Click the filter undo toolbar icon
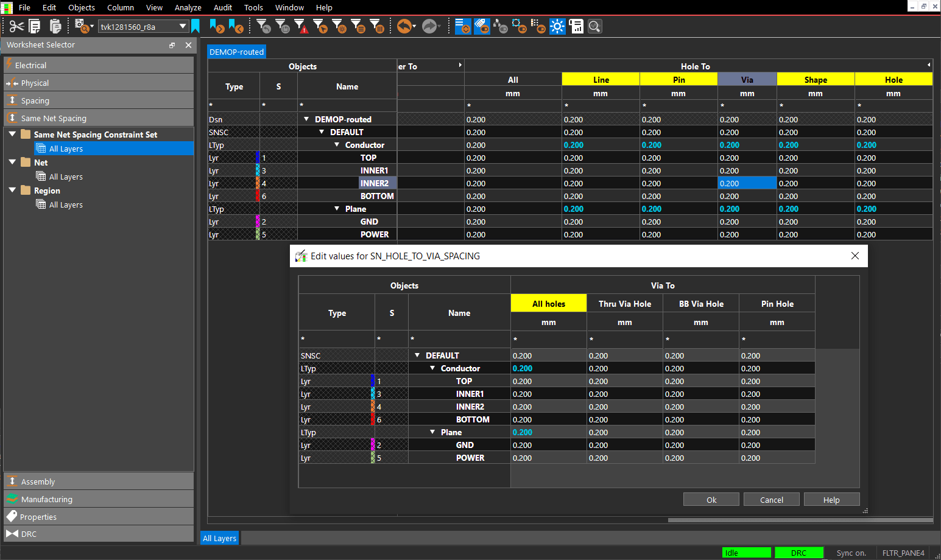Viewport: 941px width, 560px height. 264,26
